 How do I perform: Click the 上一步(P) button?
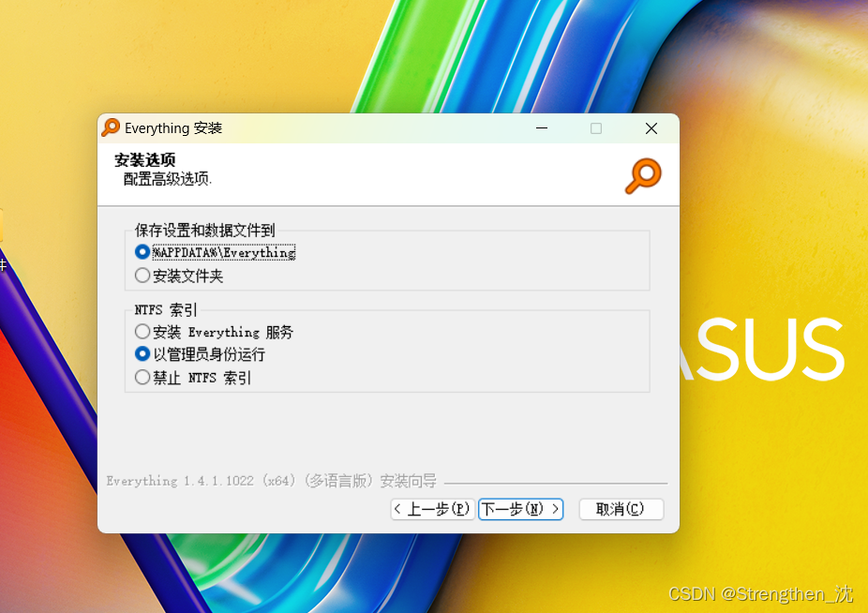(431, 509)
